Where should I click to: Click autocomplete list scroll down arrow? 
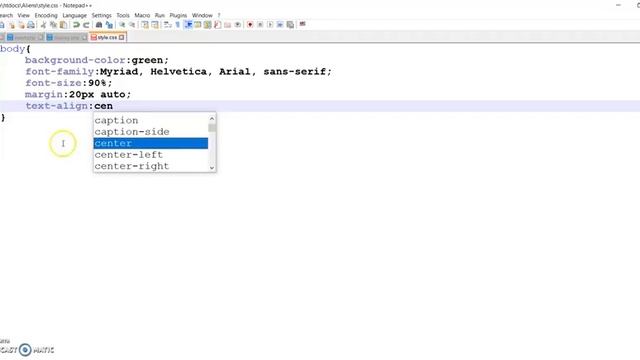212,168
